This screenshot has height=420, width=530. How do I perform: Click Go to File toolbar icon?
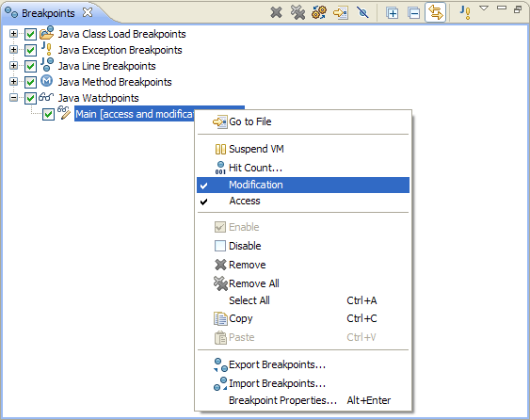(x=341, y=13)
